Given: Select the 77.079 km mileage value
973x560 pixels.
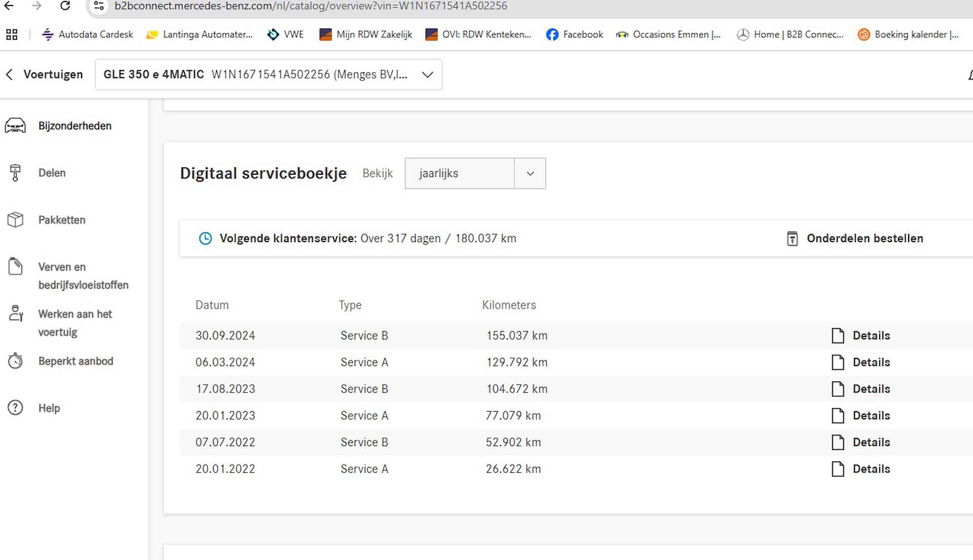Looking at the screenshot, I should pyautogui.click(x=513, y=416).
